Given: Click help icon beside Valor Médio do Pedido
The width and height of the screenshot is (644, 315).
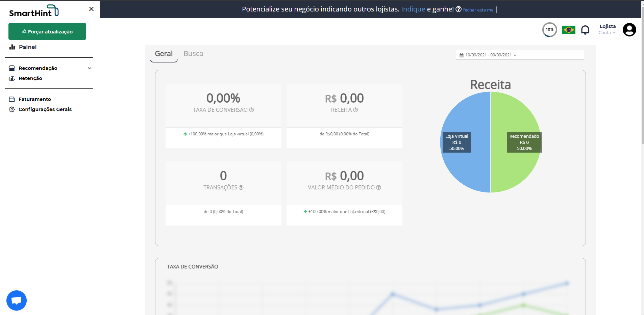Looking at the screenshot, I should click(x=378, y=187).
